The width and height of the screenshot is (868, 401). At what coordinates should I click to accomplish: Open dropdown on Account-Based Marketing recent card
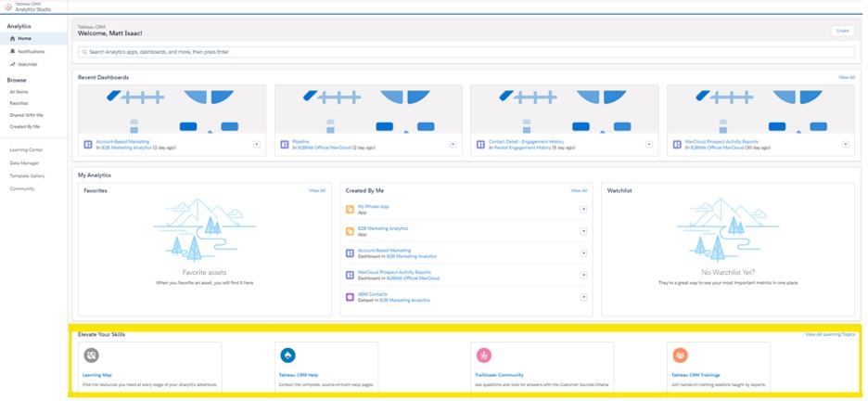(256, 145)
